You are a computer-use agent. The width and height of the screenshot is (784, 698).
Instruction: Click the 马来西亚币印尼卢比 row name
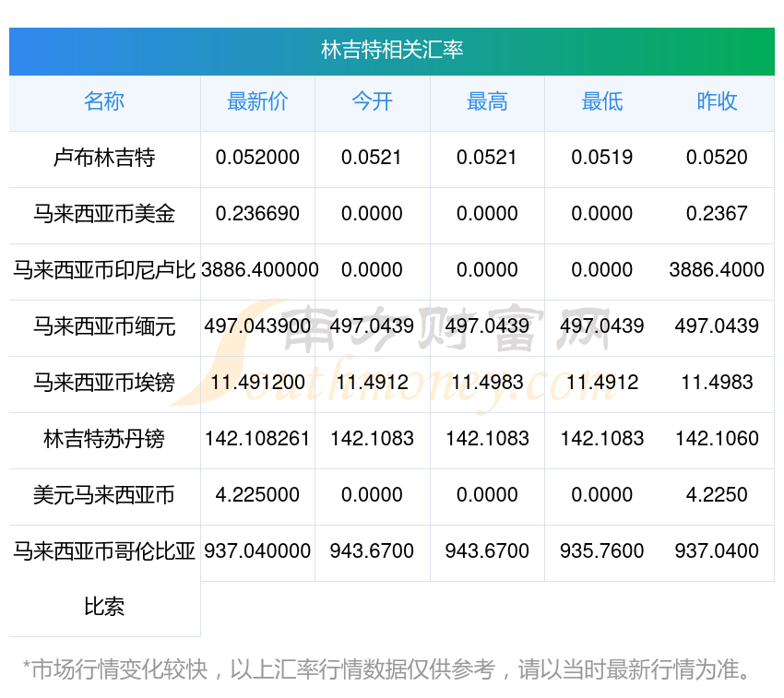[x=104, y=270]
